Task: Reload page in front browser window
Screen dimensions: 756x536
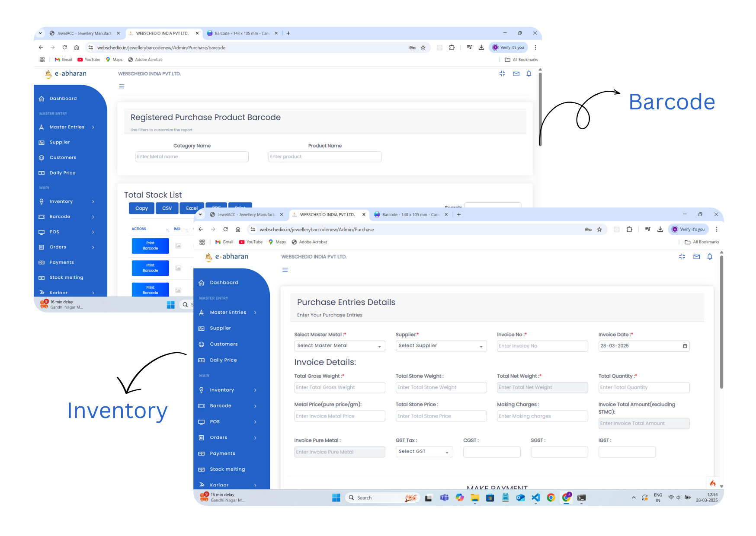Action: 225,230
